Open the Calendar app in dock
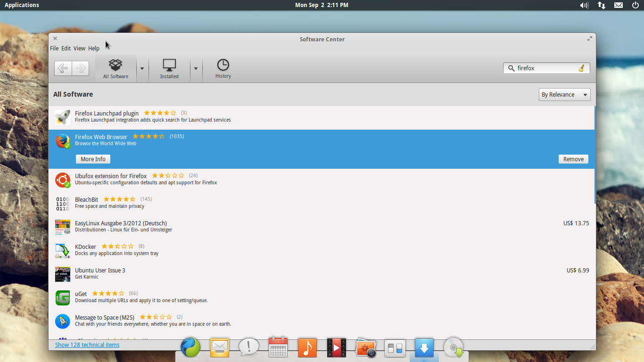Image resolution: width=644 pixels, height=362 pixels. (x=278, y=348)
